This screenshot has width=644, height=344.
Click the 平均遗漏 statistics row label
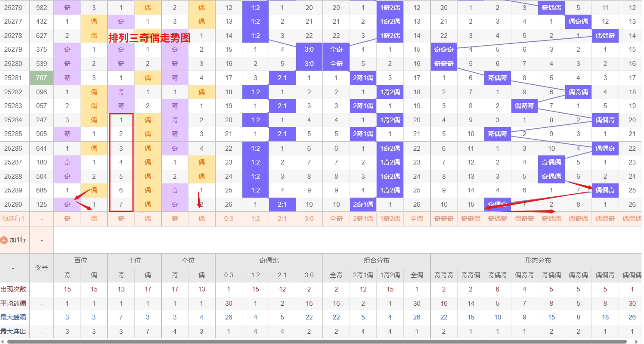click(13, 304)
